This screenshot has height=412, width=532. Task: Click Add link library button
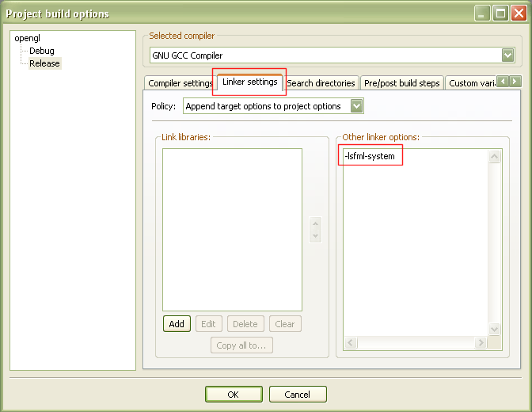[x=177, y=324]
